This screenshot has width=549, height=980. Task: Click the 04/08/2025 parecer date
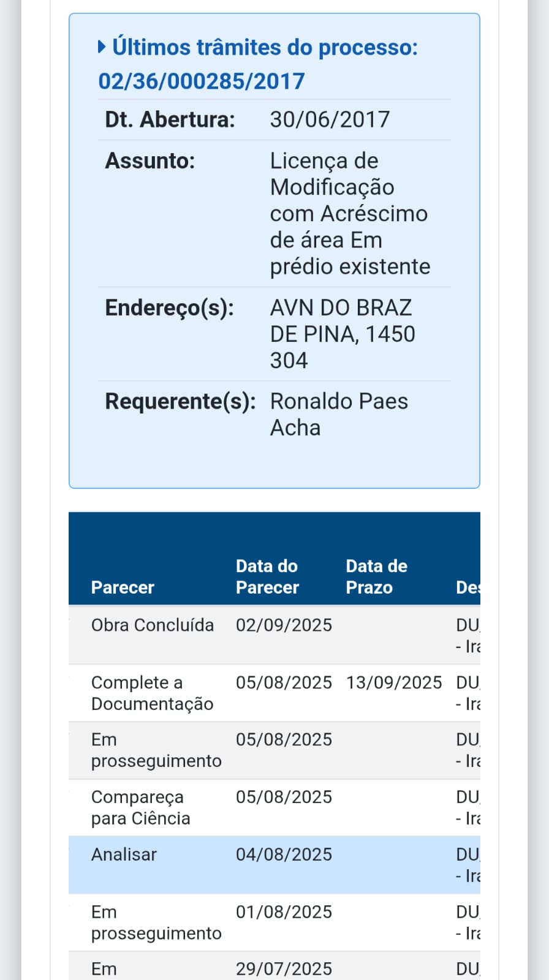pos(284,854)
